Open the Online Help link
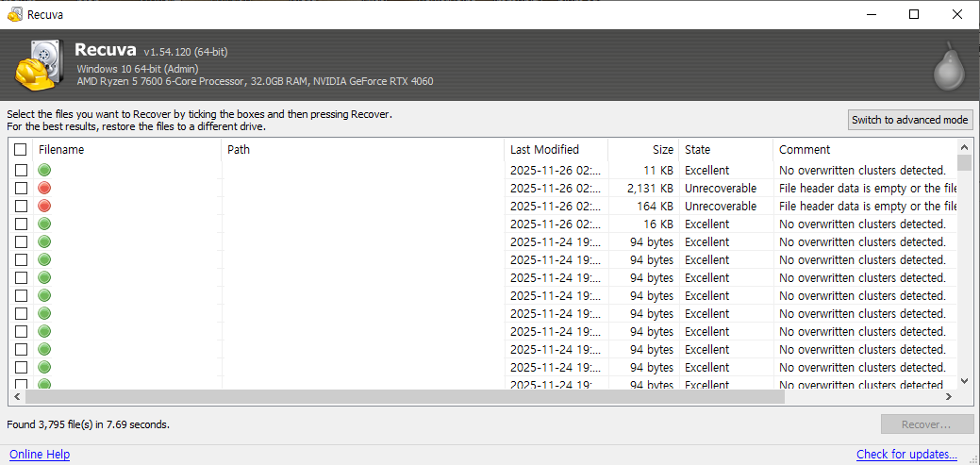This screenshot has width=980, height=465. coord(40,455)
